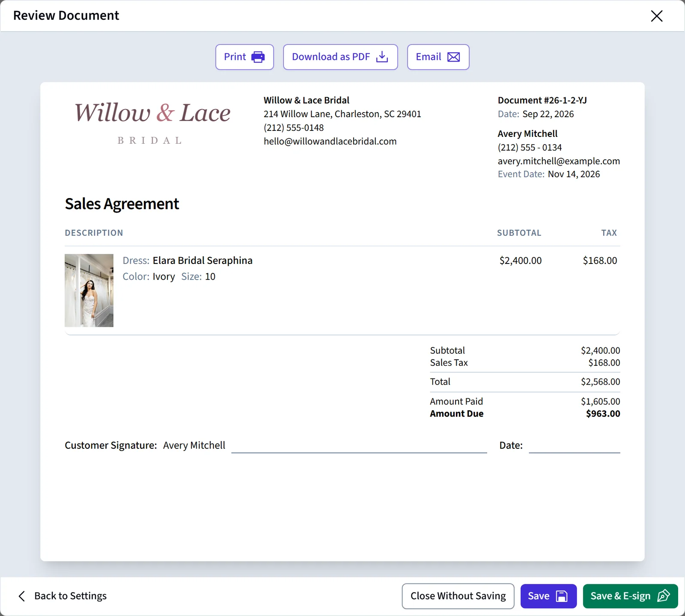The height and width of the screenshot is (616, 685).
Task: Click the Event Date Nov 14, 2026
Action: click(x=574, y=174)
